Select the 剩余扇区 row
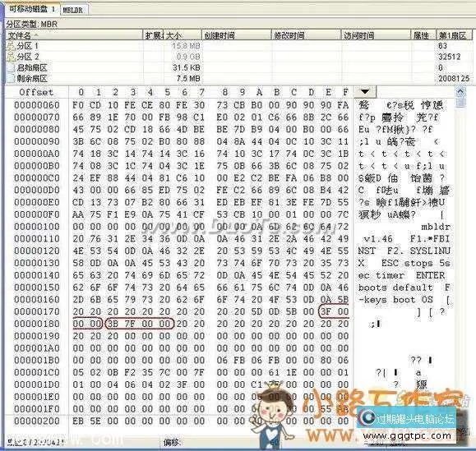This screenshot has height=451, width=476. (239, 79)
